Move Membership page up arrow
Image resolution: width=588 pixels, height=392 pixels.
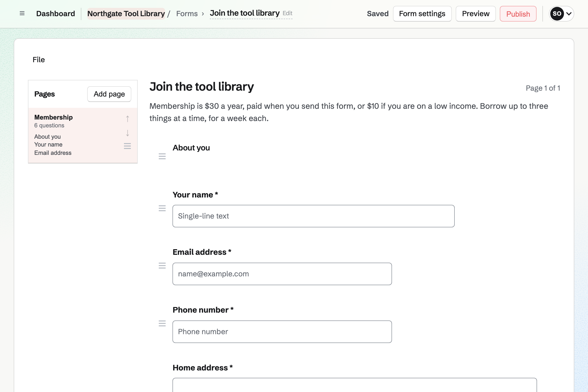click(x=127, y=119)
